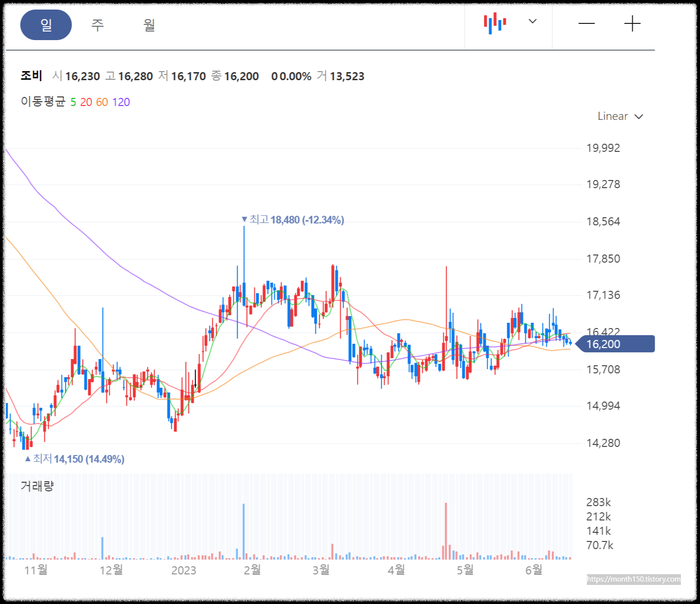Screen dimensions: 700x604
Task: Click the 3월 date axis label
Action: click(x=321, y=570)
